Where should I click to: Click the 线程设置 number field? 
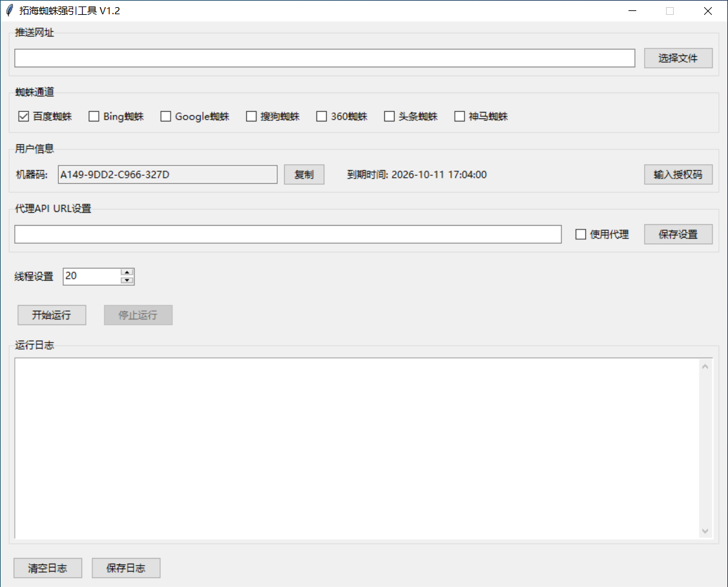(x=92, y=277)
